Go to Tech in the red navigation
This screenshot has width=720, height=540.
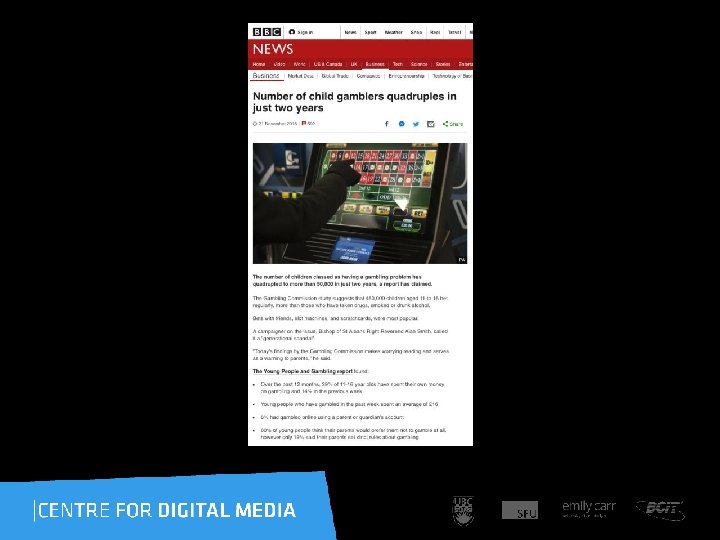398,64
